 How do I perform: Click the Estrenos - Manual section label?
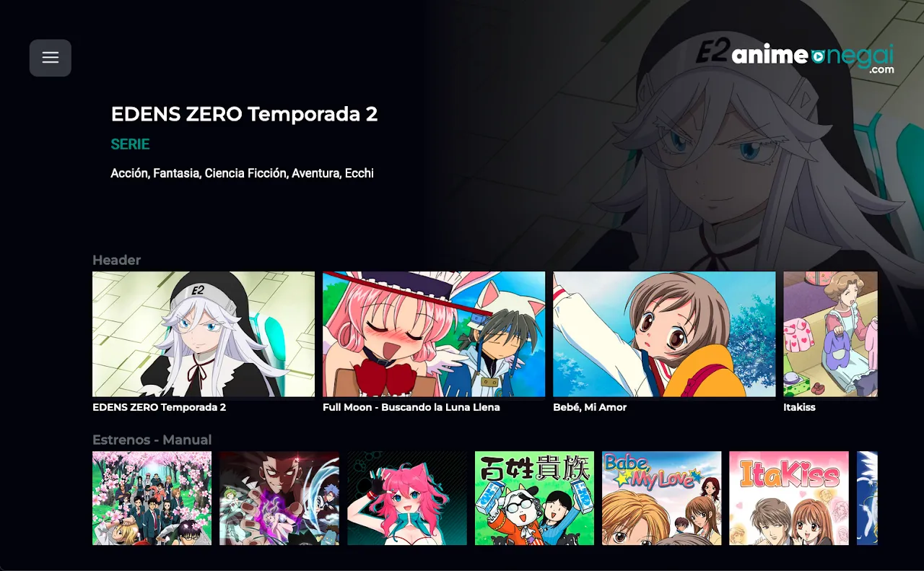tap(152, 440)
